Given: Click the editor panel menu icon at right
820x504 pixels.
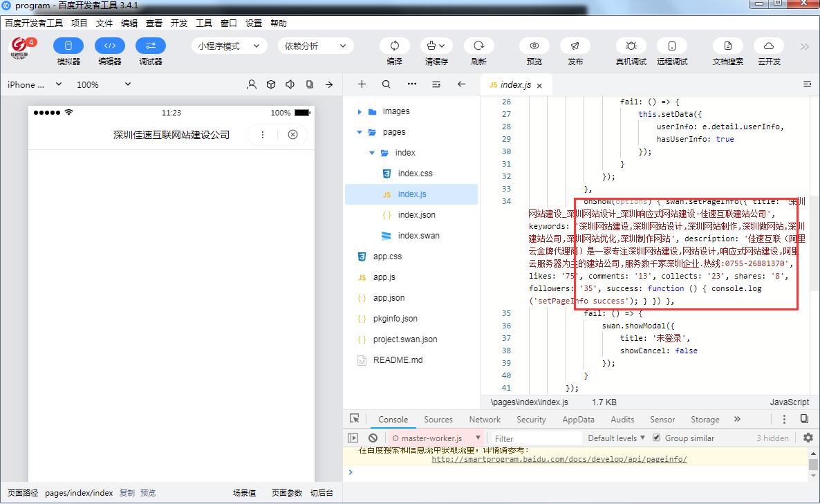Looking at the screenshot, I should pos(808,84).
